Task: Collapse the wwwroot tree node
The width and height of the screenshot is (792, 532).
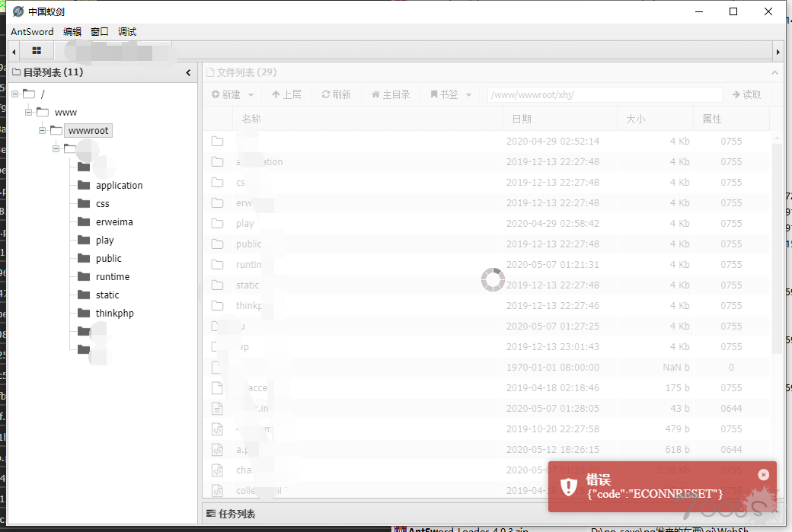Action: [43, 130]
